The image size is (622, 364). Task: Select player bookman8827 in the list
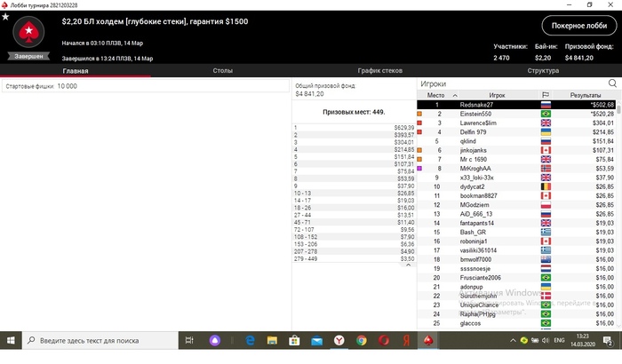[516, 196]
